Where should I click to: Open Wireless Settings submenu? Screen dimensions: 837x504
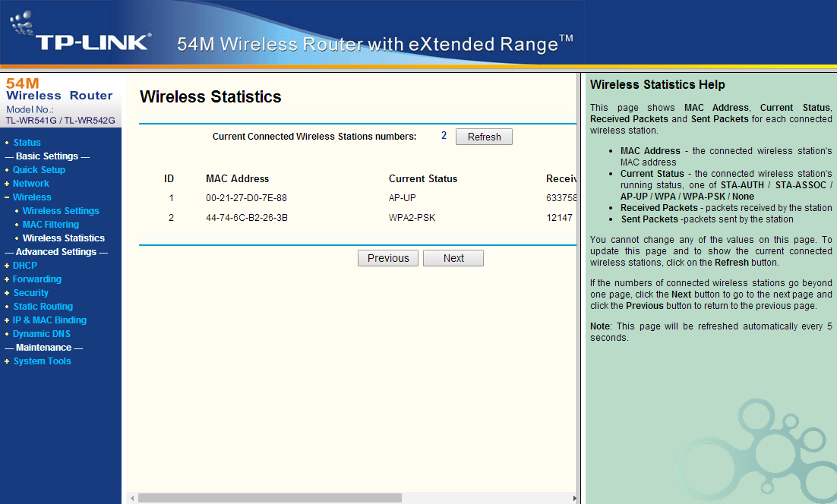pyautogui.click(x=61, y=211)
